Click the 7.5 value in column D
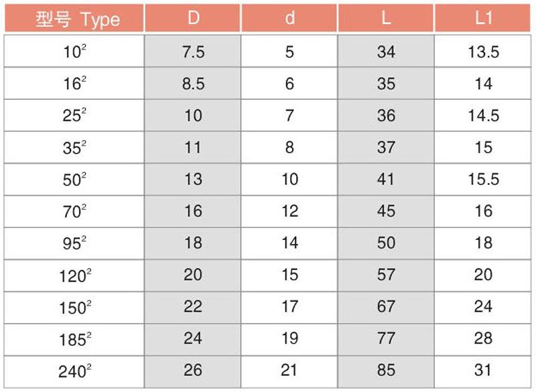536x392 pixels. [x=193, y=52]
